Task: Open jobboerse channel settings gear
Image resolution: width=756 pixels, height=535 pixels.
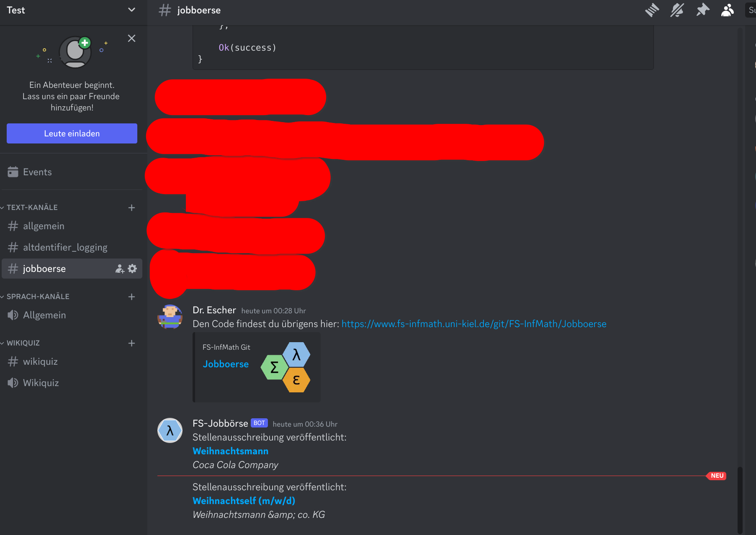Action: 132,269
